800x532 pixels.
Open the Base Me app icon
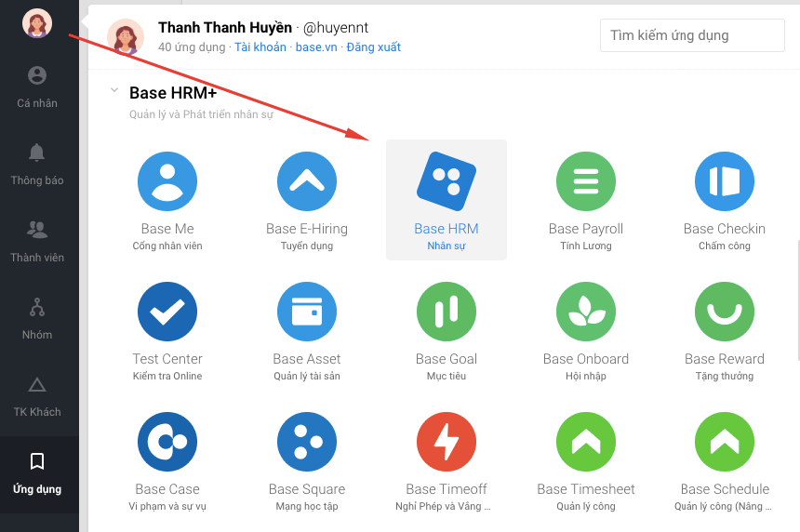click(x=167, y=181)
